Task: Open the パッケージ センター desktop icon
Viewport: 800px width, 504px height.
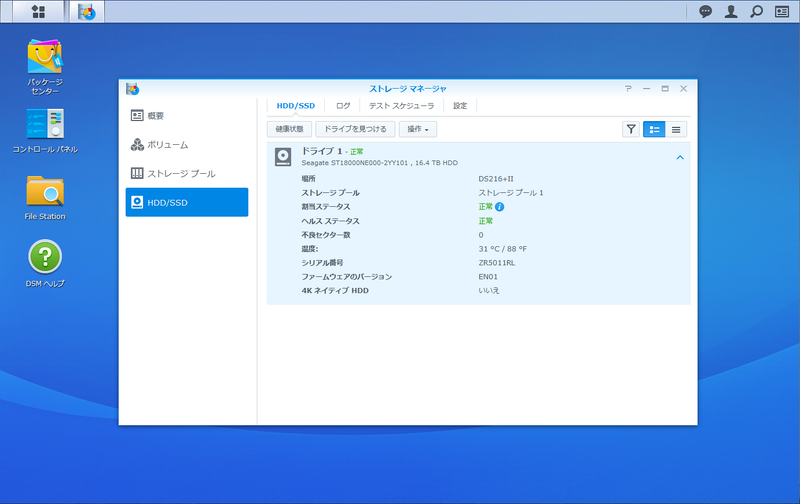Action: (x=45, y=67)
